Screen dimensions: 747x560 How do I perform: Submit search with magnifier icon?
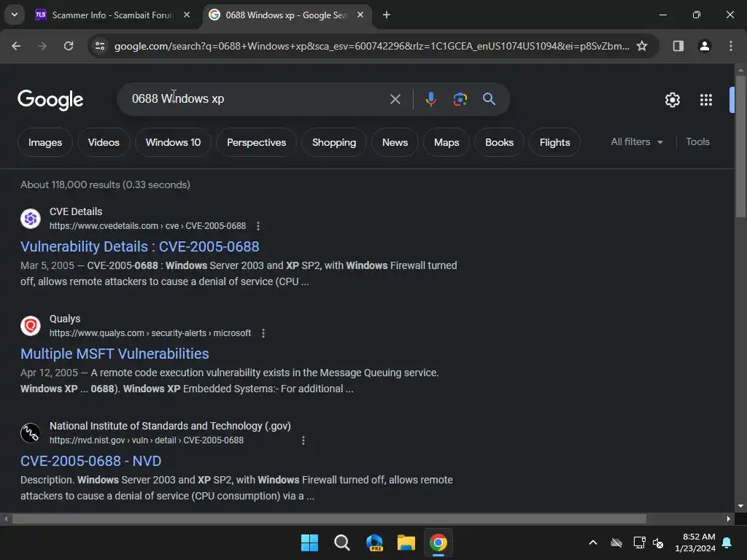(489, 99)
